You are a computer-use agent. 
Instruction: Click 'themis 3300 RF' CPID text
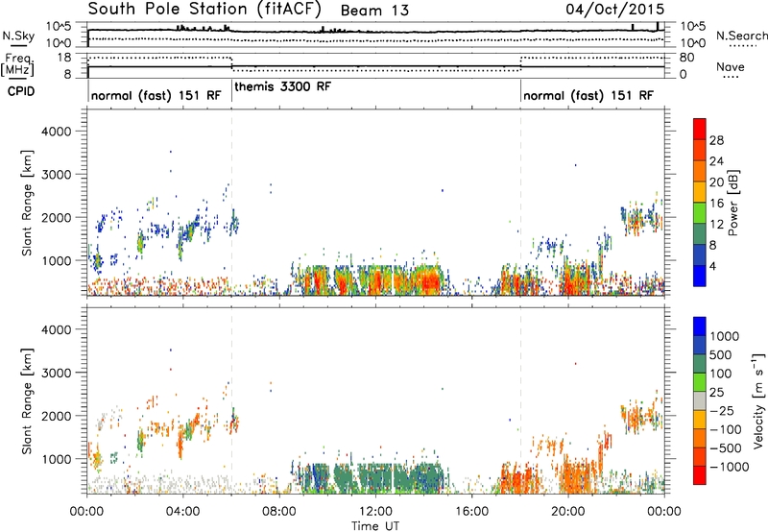tap(282, 86)
